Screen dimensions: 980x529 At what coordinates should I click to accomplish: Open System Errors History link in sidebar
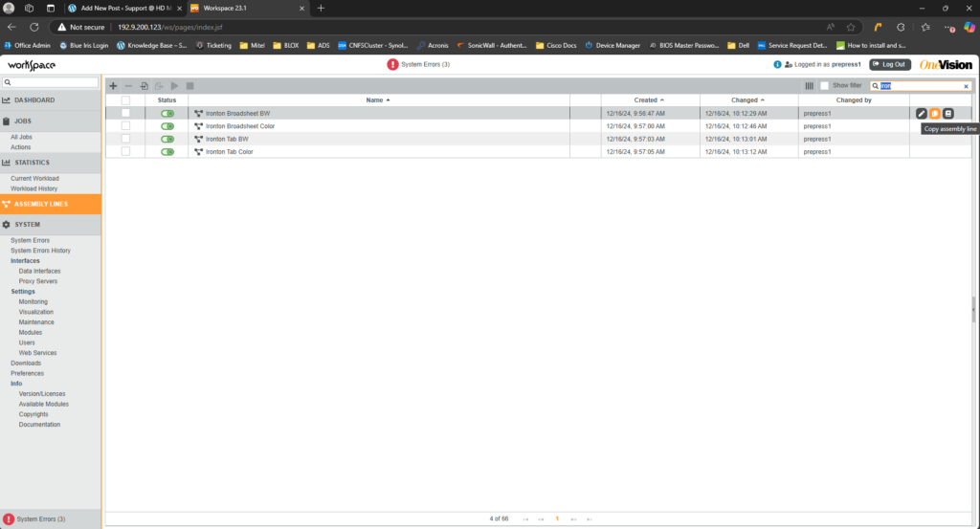pyautogui.click(x=40, y=251)
